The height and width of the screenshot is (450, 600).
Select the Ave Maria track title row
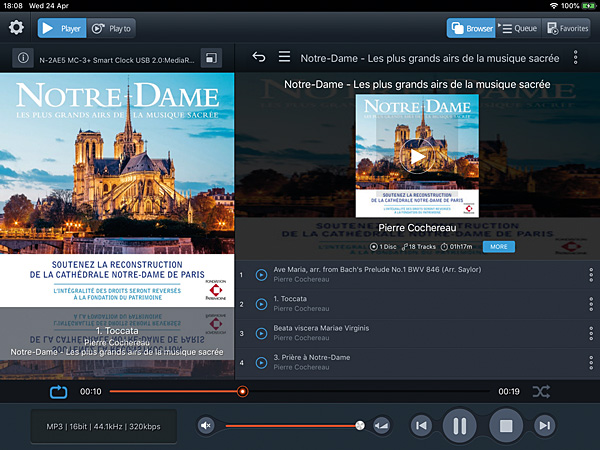click(x=417, y=275)
